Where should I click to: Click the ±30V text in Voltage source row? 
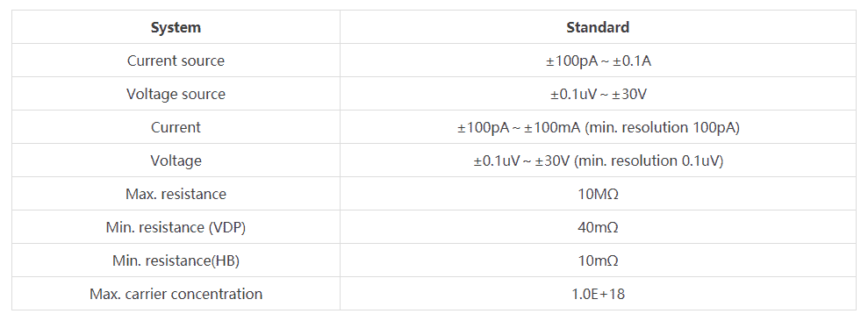(x=630, y=94)
